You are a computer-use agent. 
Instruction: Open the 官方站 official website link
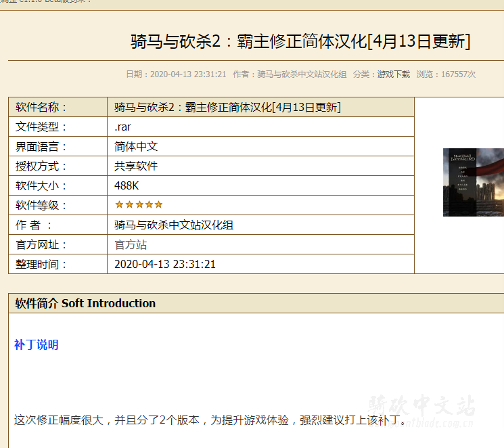pyautogui.click(x=131, y=245)
